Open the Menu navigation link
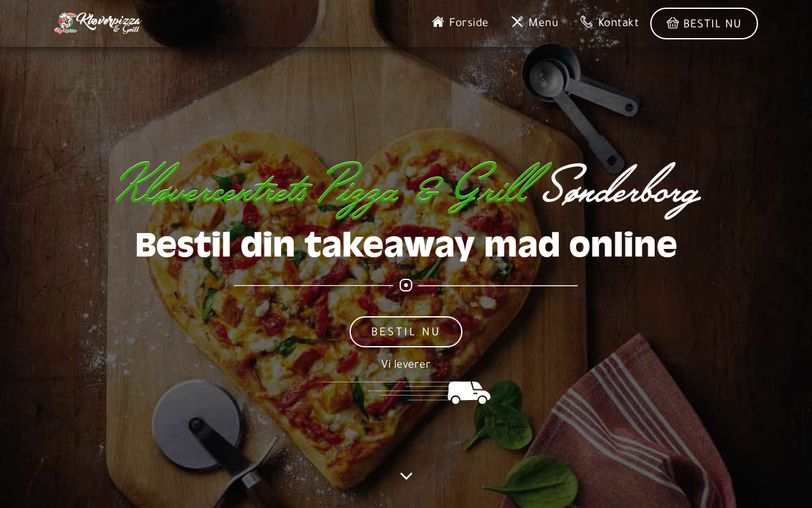Screen dimensions: 812x508 point(535,22)
